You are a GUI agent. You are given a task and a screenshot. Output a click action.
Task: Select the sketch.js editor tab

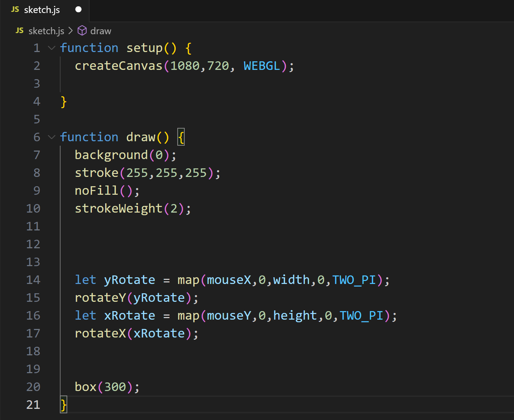42,10
